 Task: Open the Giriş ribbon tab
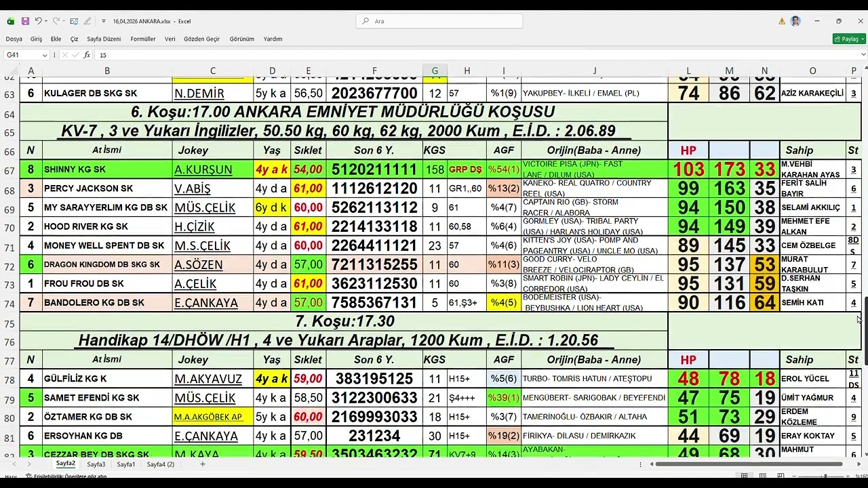[36, 39]
